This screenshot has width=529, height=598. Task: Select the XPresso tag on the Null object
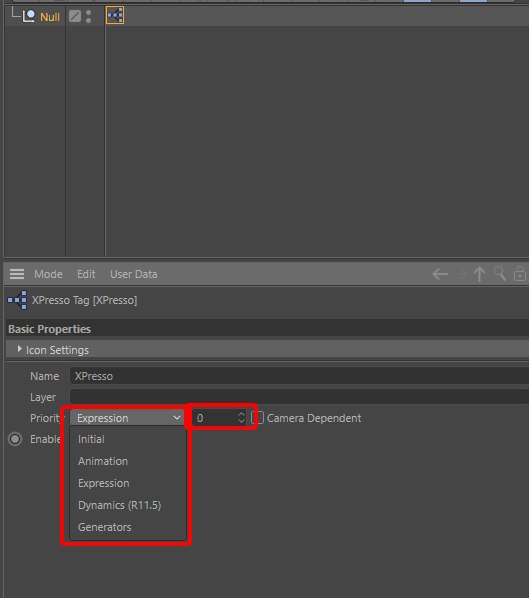pyautogui.click(x=115, y=16)
